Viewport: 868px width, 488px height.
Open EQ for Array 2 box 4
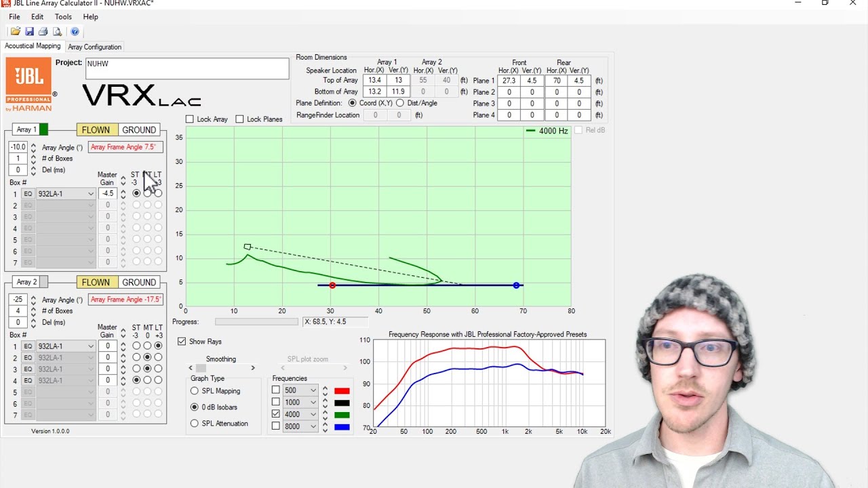pyautogui.click(x=28, y=381)
